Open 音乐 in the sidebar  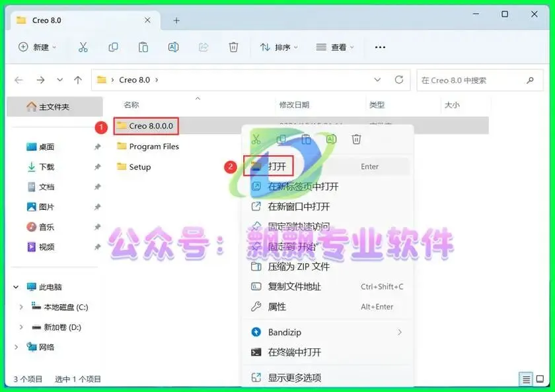click(46, 227)
